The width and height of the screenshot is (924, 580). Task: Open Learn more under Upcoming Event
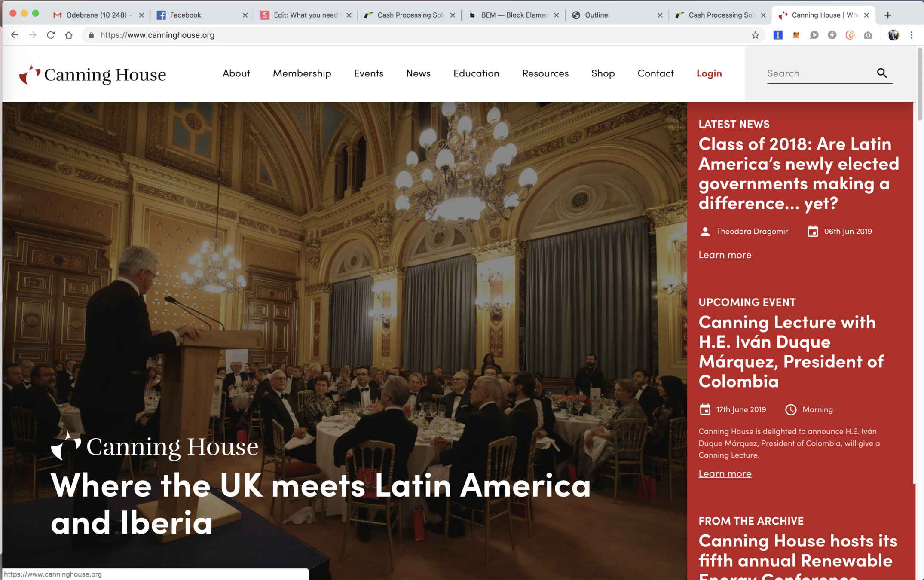click(x=725, y=473)
